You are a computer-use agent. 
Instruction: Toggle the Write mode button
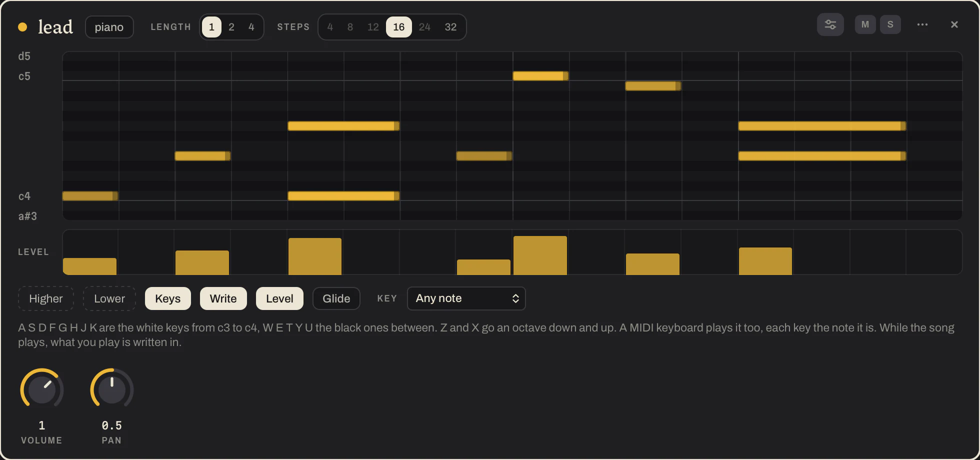(x=223, y=298)
